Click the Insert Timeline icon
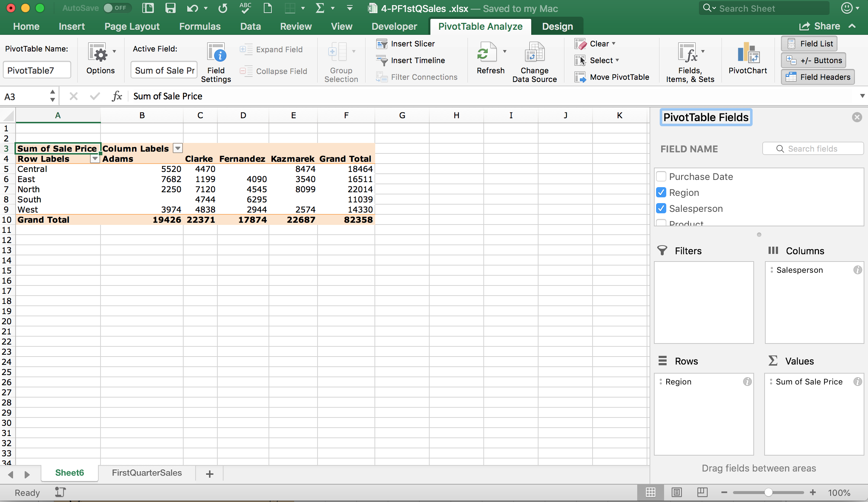The height and width of the screenshot is (502, 868). 382,61
